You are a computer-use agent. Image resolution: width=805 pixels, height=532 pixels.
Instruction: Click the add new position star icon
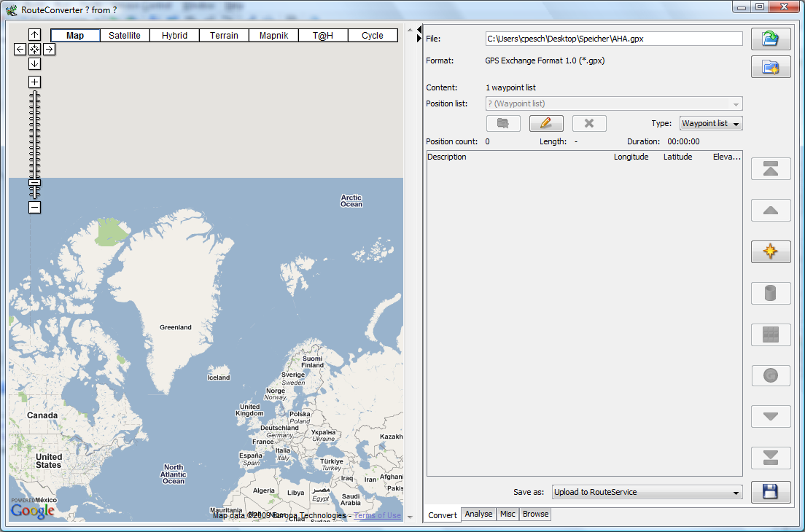(771, 252)
